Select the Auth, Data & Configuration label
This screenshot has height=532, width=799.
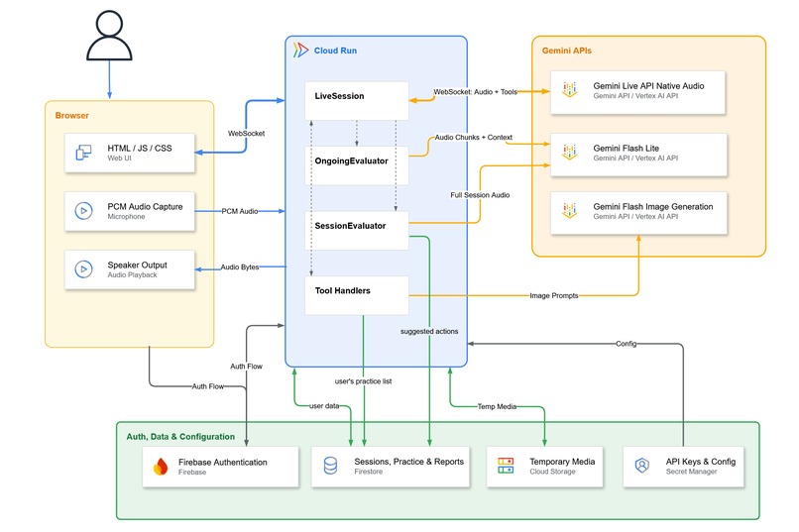[180, 437]
